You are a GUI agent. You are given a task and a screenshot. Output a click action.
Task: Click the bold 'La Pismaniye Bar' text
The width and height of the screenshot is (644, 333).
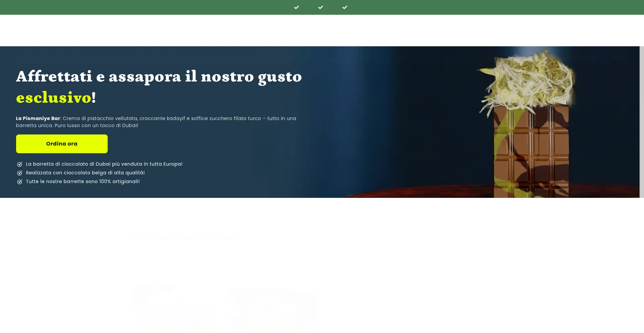[x=38, y=118]
